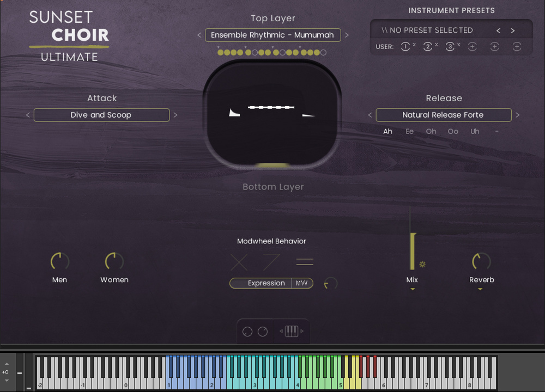The image size is (545, 392).
Task: Enable the last rhythm step (empty circle)
Action: (323, 52)
